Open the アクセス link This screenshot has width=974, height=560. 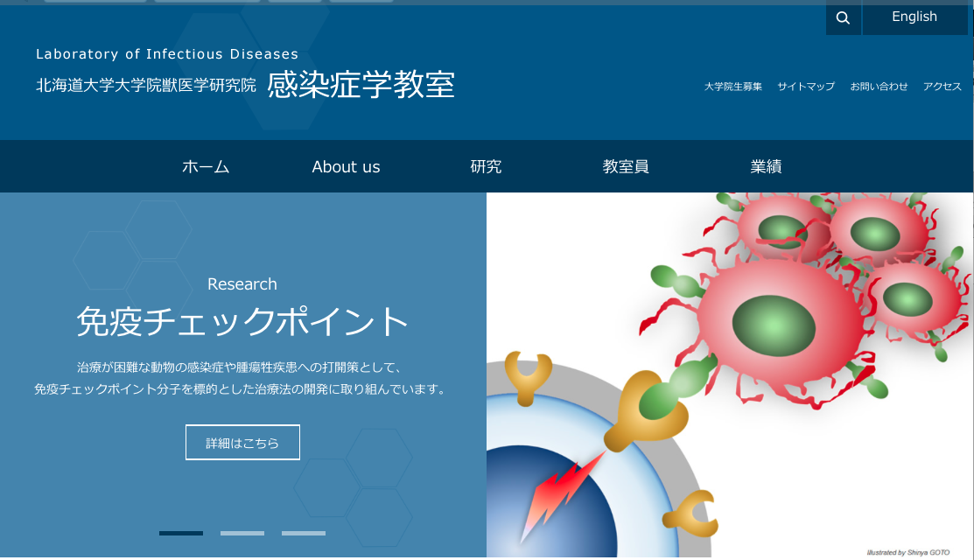click(x=942, y=87)
